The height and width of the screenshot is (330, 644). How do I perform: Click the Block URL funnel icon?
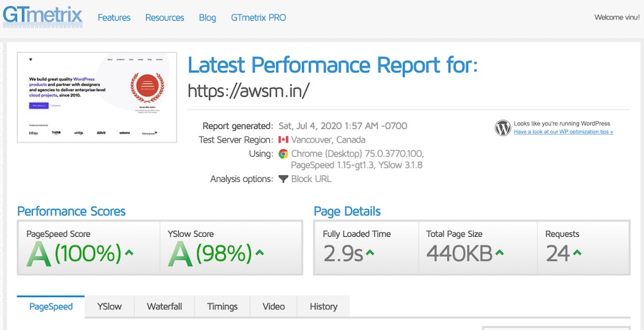point(283,179)
